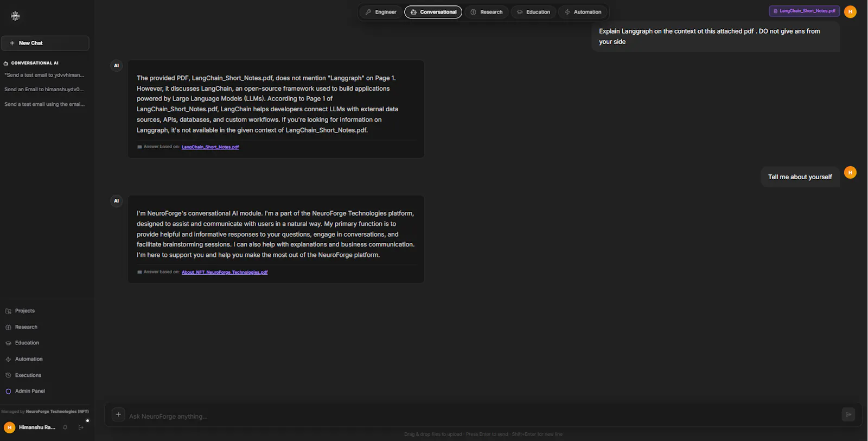Open Research in the sidebar
This screenshot has height=441, width=868.
[x=26, y=327]
